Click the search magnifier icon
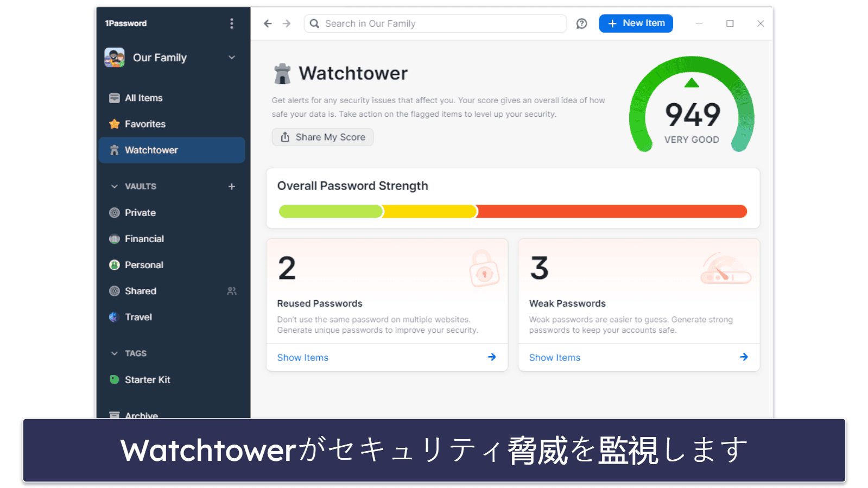Image resolution: width=868 pixels, height=488 pixels. coord(314,23)
